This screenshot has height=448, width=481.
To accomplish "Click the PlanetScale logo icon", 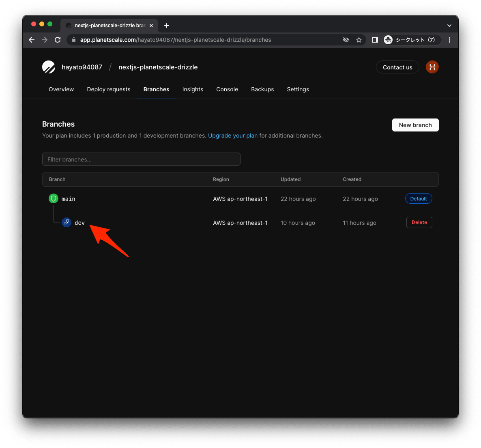I will (x=49, y=67).
